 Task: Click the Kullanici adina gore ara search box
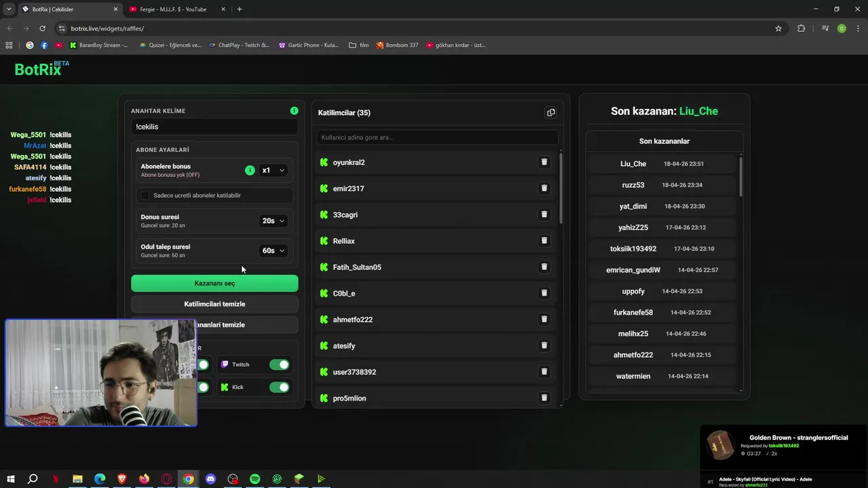click(x=437, y=138)
